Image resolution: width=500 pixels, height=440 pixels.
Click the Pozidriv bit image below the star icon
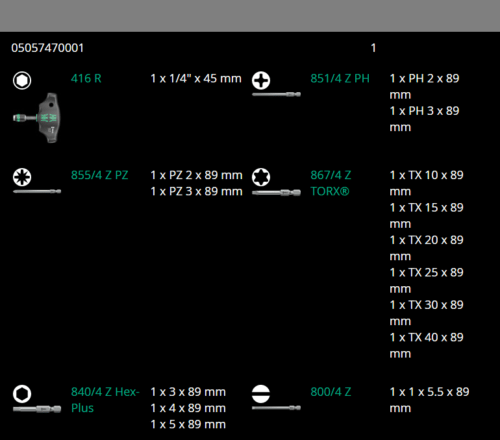pos(37,191)
